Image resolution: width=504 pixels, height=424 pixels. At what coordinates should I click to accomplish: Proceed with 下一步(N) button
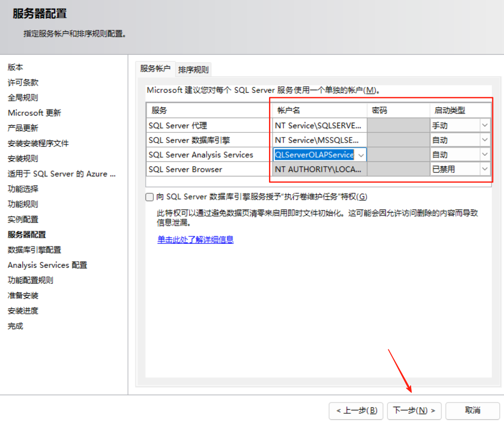click(x=414, y=410)
